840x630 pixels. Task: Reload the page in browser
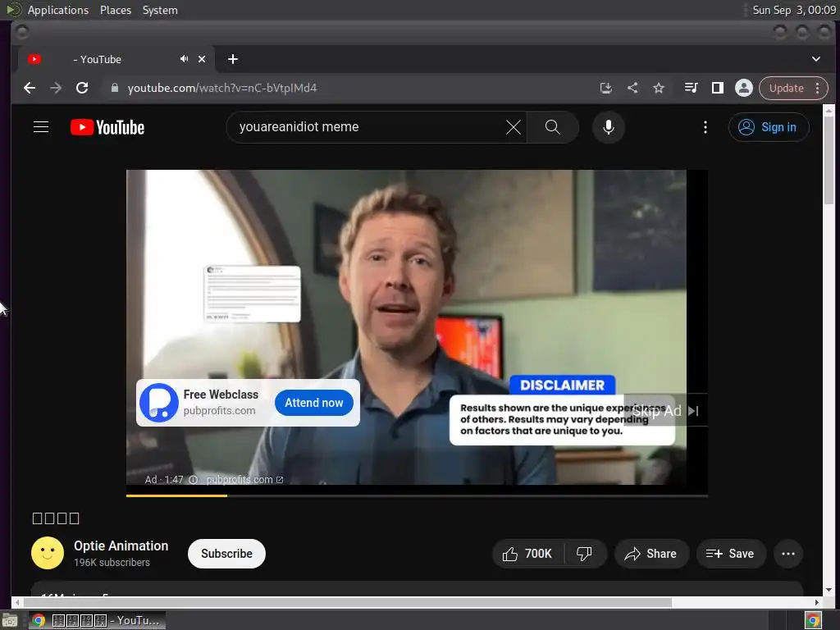point(82,88)
